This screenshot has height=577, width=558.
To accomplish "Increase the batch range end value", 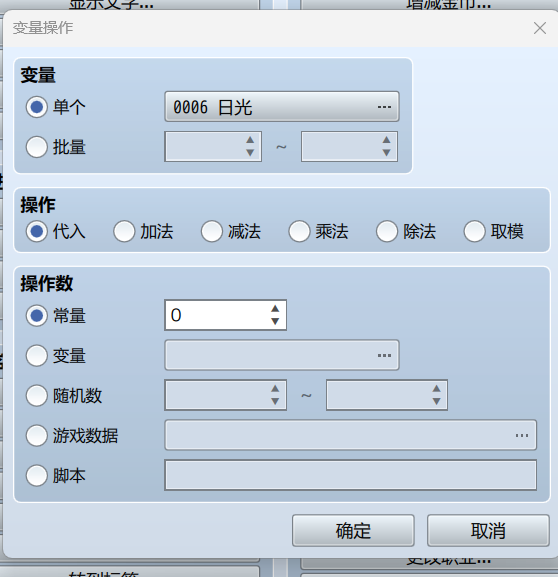I will pyautogui.click(x=386, y=140).
